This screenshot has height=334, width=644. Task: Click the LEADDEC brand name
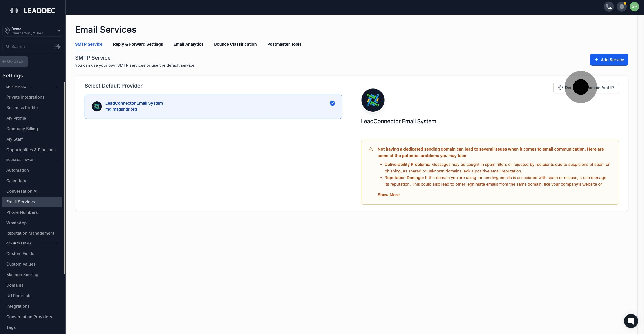[40, 11]
